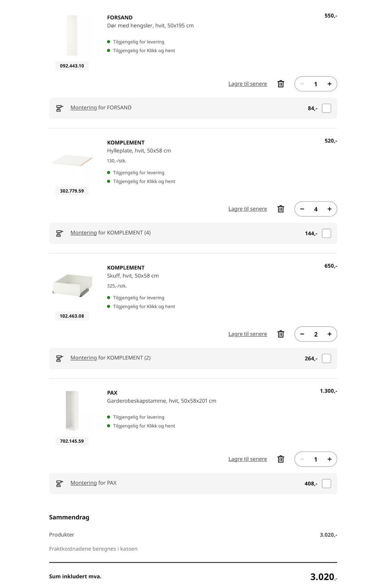Click trash icon for KOMPLEMENT Skuff
Viewport: 390px width, 588px height.
click(x=281, y=334)
